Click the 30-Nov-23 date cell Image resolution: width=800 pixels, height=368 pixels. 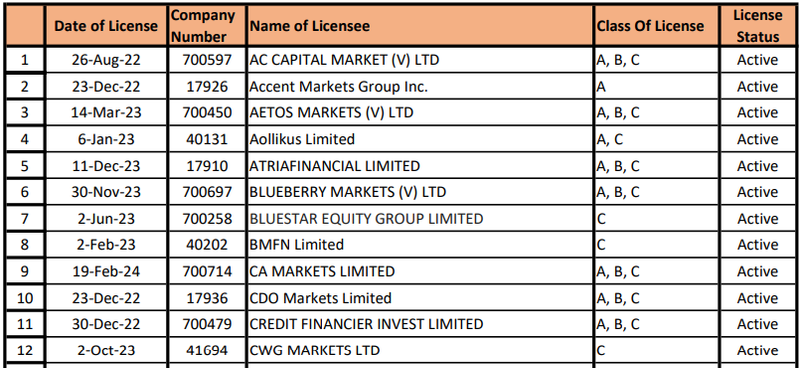[106, 192]
